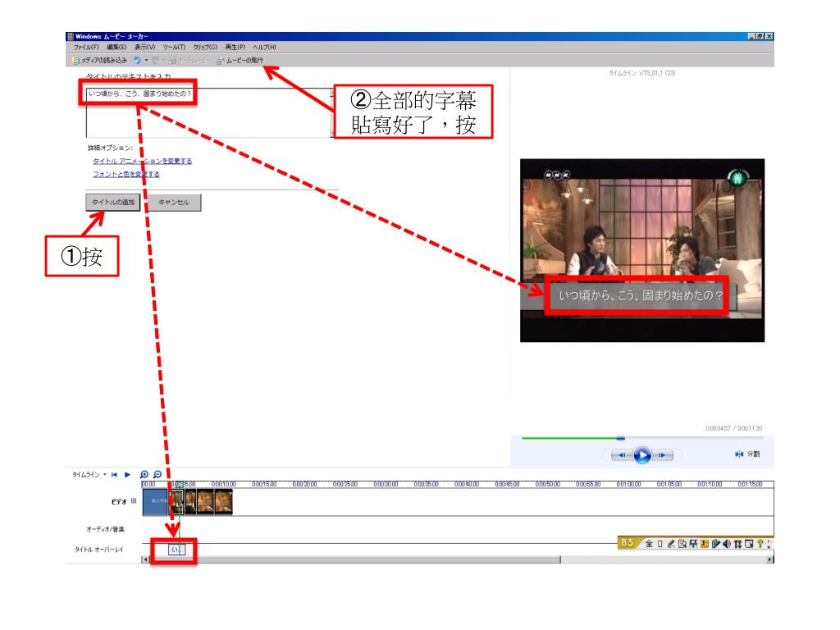Click the IME 全 full-width mode icon
This screenshot has height=630, width=840.
(x=650, y=544)
